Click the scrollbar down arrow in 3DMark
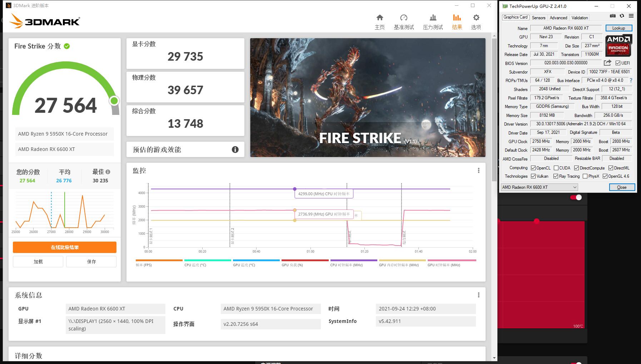641x364 pixels. coord(494,358)
